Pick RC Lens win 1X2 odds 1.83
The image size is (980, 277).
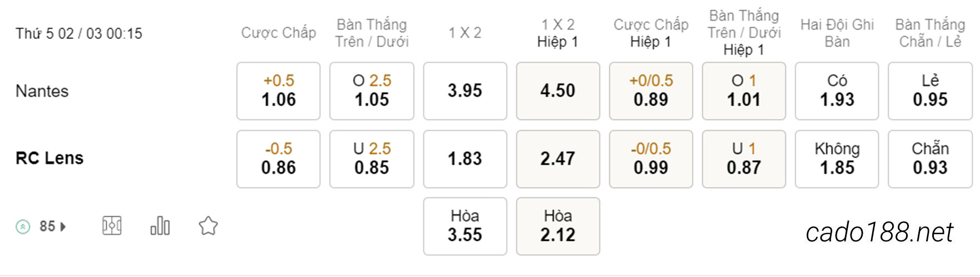click(x=465, y=159)
